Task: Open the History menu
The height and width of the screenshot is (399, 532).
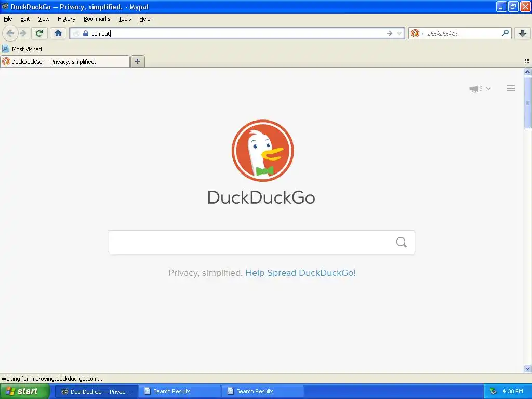Action: coord(66,19)
